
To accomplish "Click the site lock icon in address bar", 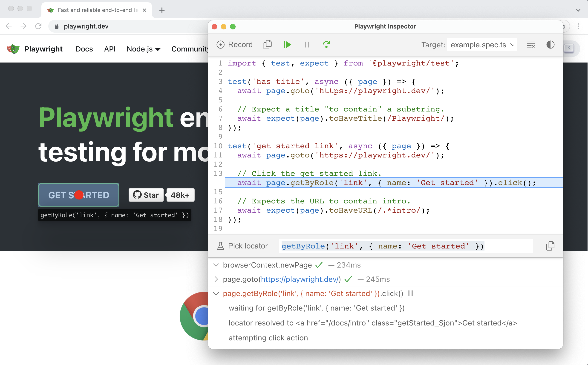I will pyautogui.click(x=57, y=26).
